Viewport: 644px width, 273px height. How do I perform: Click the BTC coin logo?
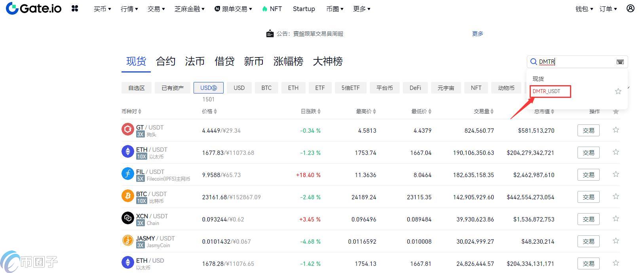pos(127,196)
